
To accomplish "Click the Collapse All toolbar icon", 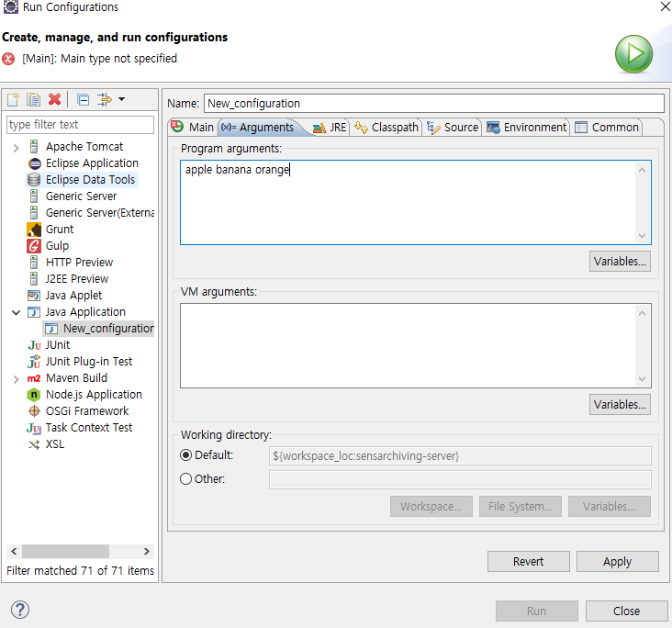I will [x=84, y=100].
